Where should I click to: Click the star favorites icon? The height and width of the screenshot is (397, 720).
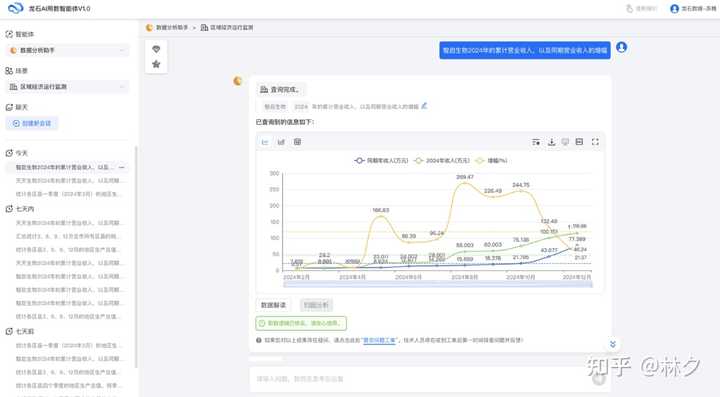pyautogui.click(x=156, y=64)
